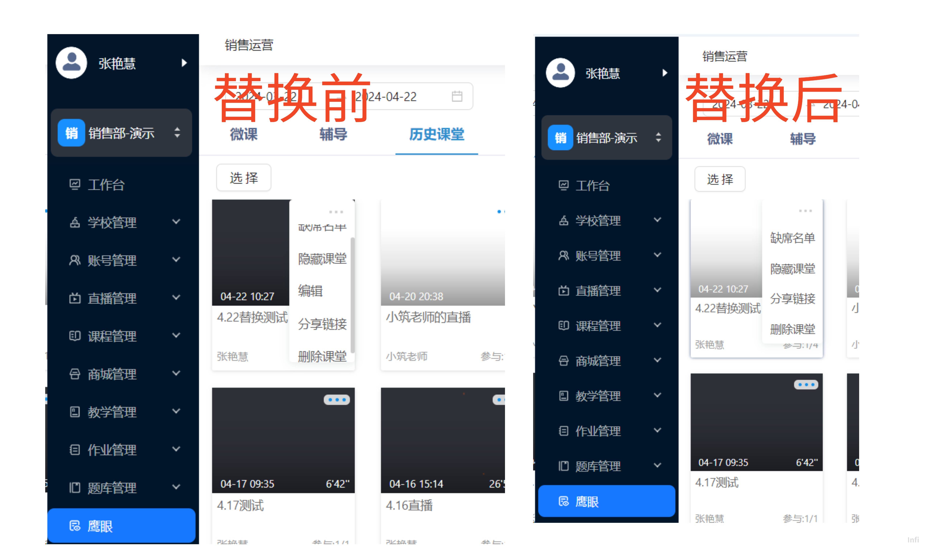Choose 隐藏课堂 in right panel menu
The height and width of the screenshot is (560, 941).
click(x=792, y=269)
